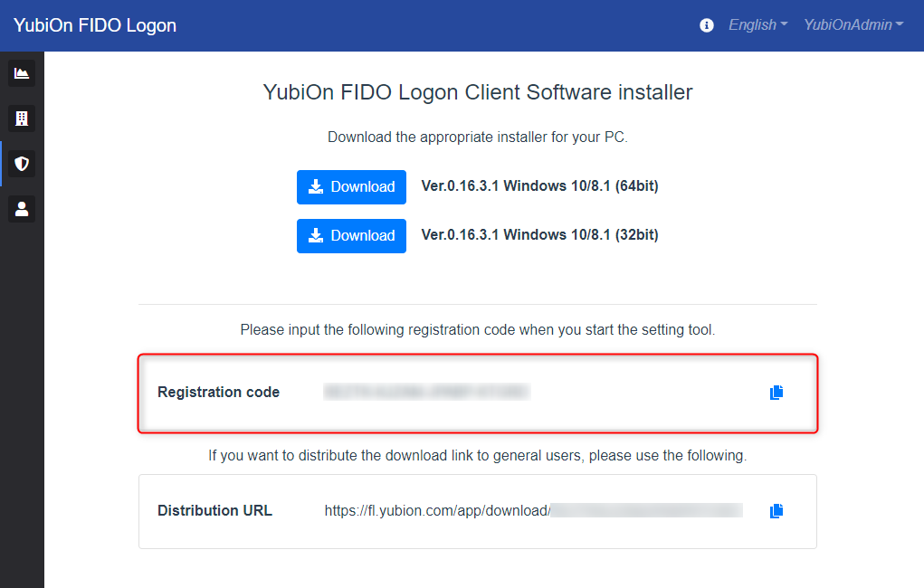This screenshot has width=924, height=588.
Task: Copy the registration code with copy icon
Action: tap(776, 393)
